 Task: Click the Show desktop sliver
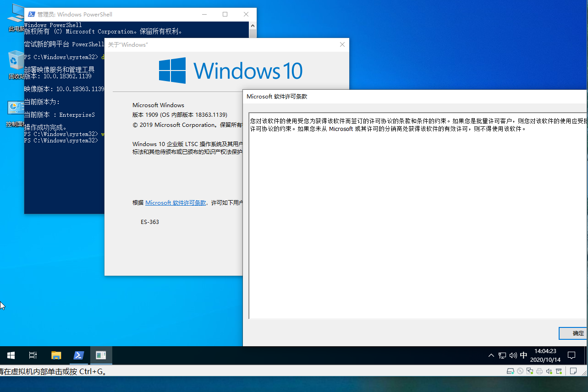tap(586, 355)
